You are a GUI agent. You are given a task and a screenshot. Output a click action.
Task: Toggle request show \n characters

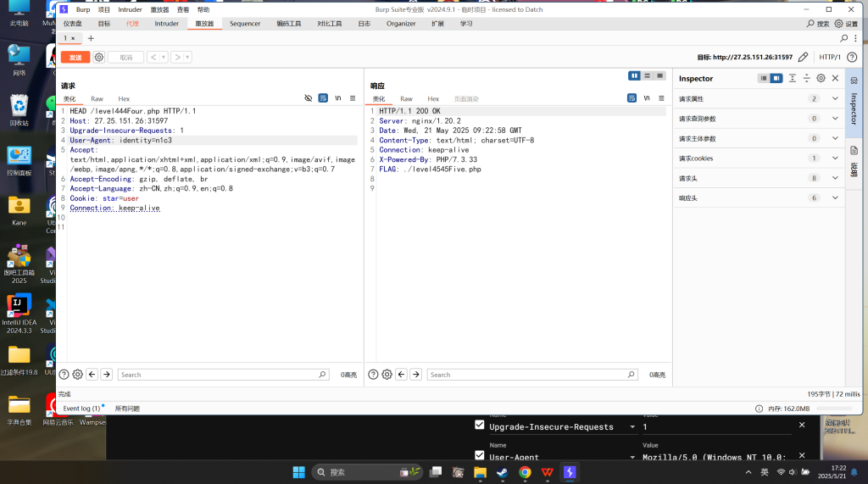tap(337, 98)
